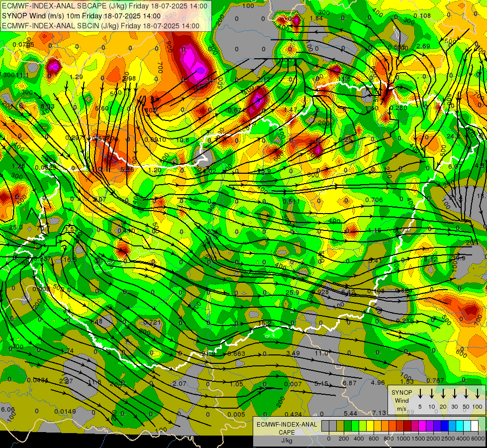Click the map value '11.6'
Image resolution: width=487 pixels, height=448 pixels.
[95, 382]
